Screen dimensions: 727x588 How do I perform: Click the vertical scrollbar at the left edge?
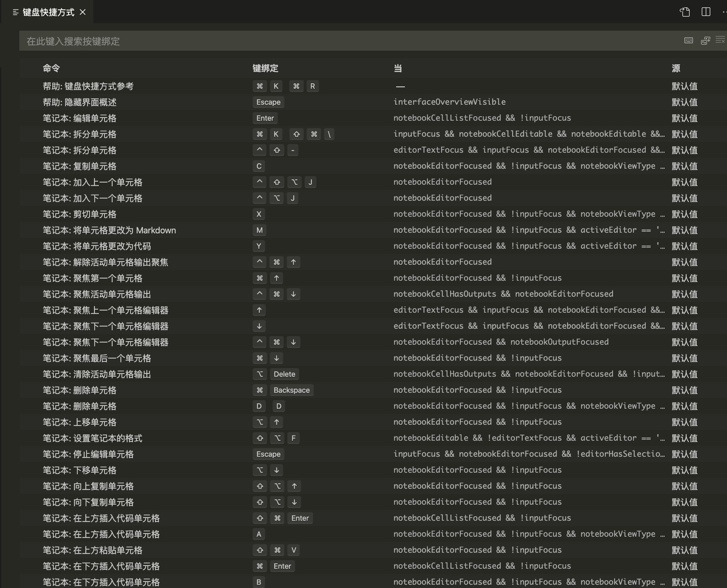[2, 271]
